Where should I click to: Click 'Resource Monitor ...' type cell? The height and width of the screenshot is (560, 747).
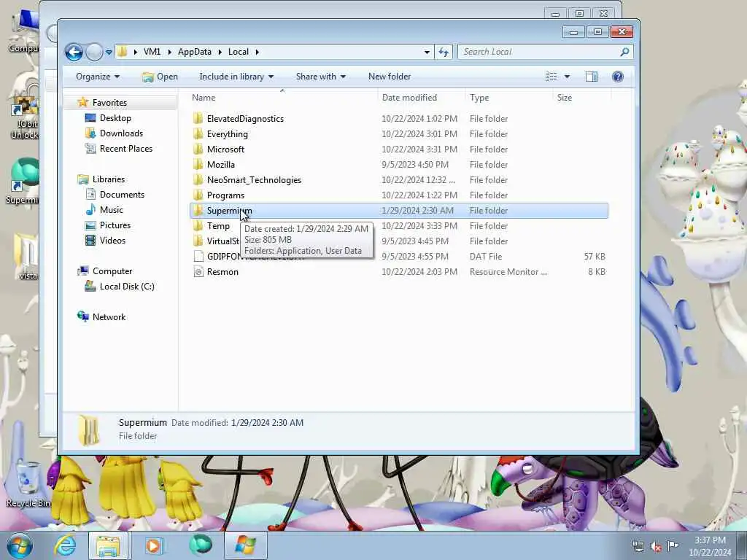(x=508, y=271)
